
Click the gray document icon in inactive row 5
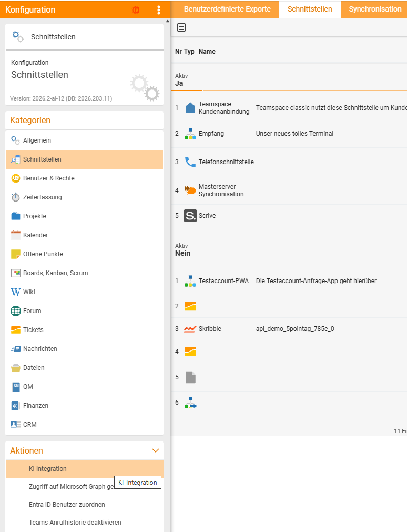click(190, 377)
